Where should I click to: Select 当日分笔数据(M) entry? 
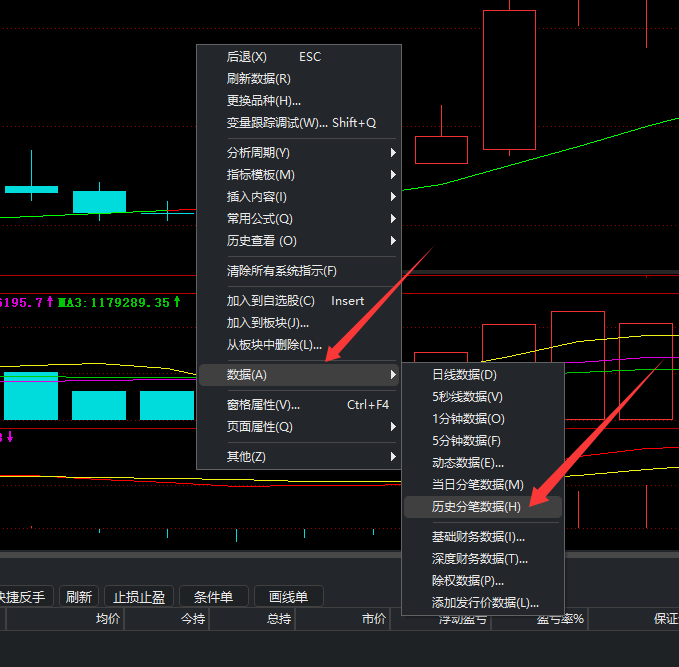[x=478, y=485]
